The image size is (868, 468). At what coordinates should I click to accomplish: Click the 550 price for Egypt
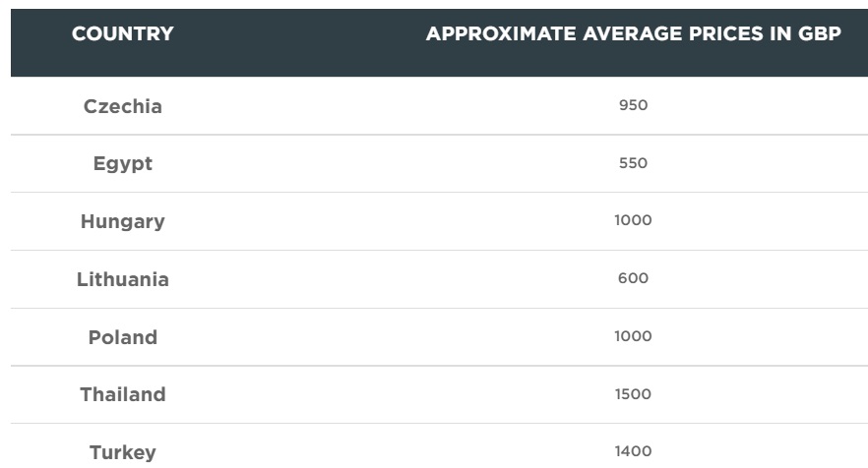633,163
